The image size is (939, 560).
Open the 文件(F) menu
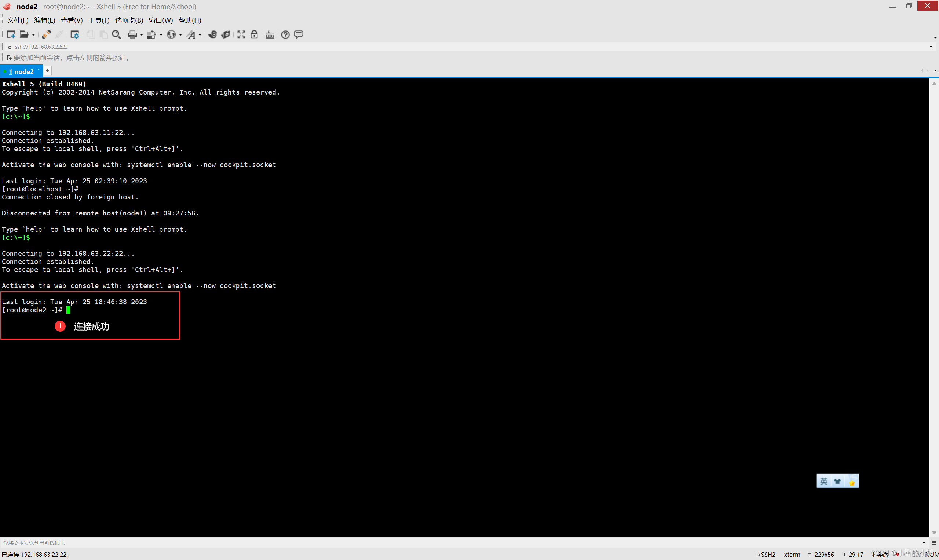[18, 21]
